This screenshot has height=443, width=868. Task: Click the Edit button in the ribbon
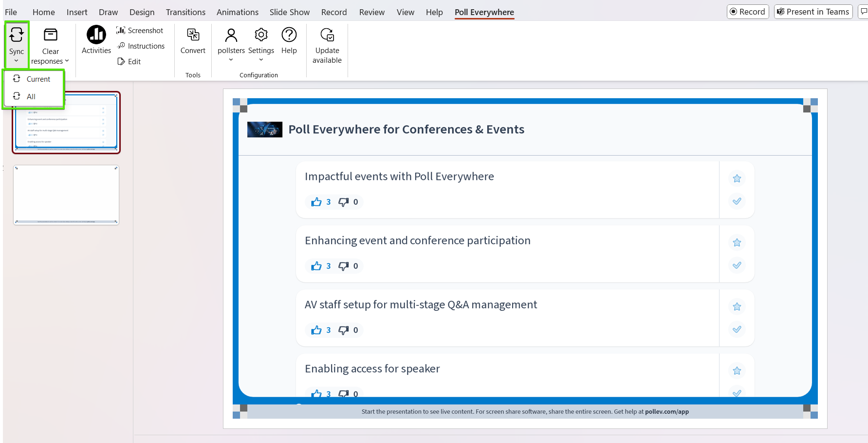click(129, 61)
